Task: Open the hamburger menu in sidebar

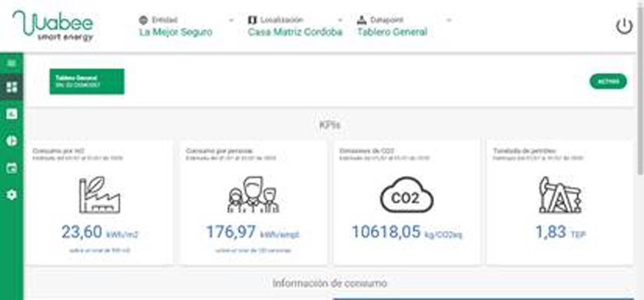Action: pos(12,63)
